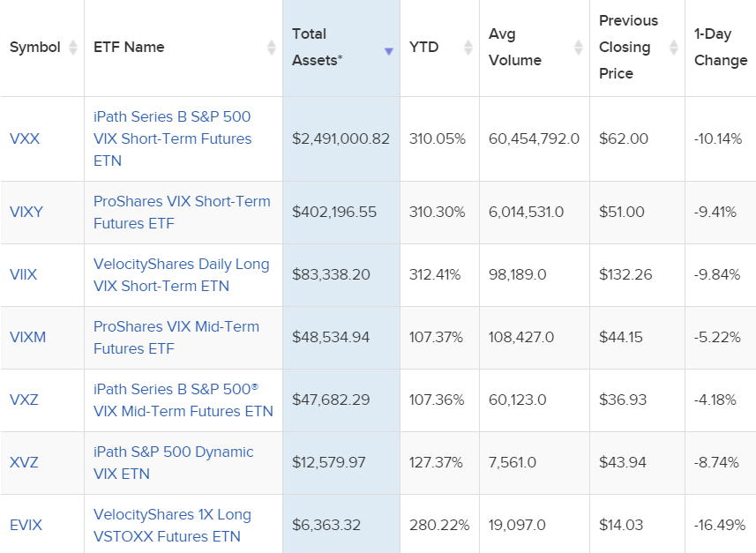The height and width of the screenshot is (553, 756).
Task: Click sort arrows beside Symbol header
Action: click(x=72, y=48)
